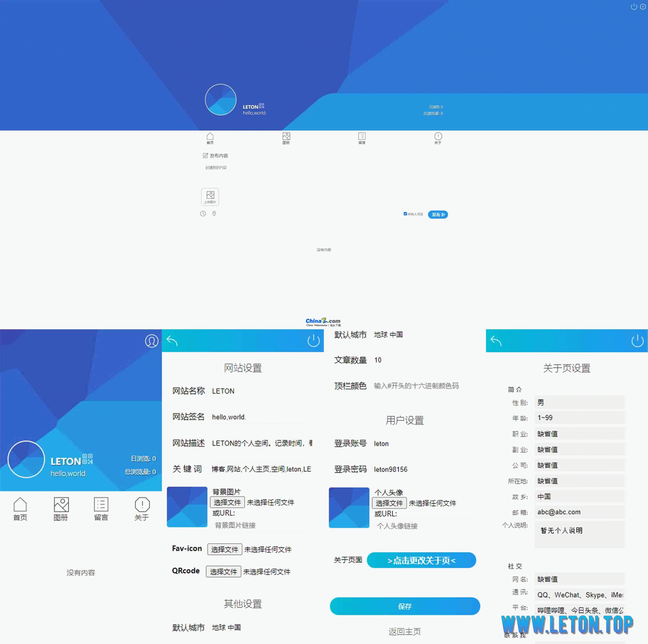This screenshot has height=644, width=648.
Task: Open the desktop 首页 home tab
Action: tap(210, 138)
